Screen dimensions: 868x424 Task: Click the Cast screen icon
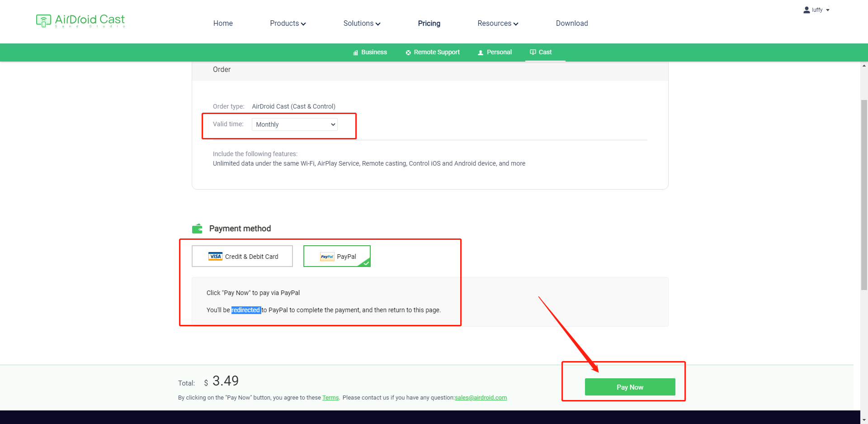(x=533, y=52)
